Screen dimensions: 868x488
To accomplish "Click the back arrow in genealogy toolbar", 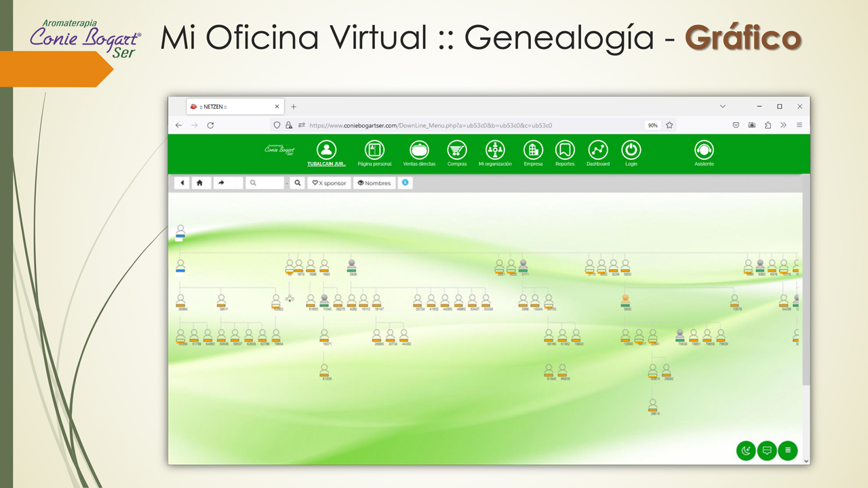I will [182, 183].
